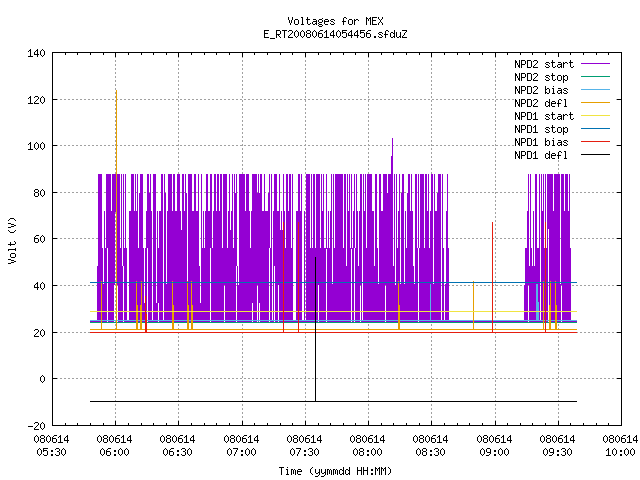Click the 080614 06:00 time tick label

115,446
